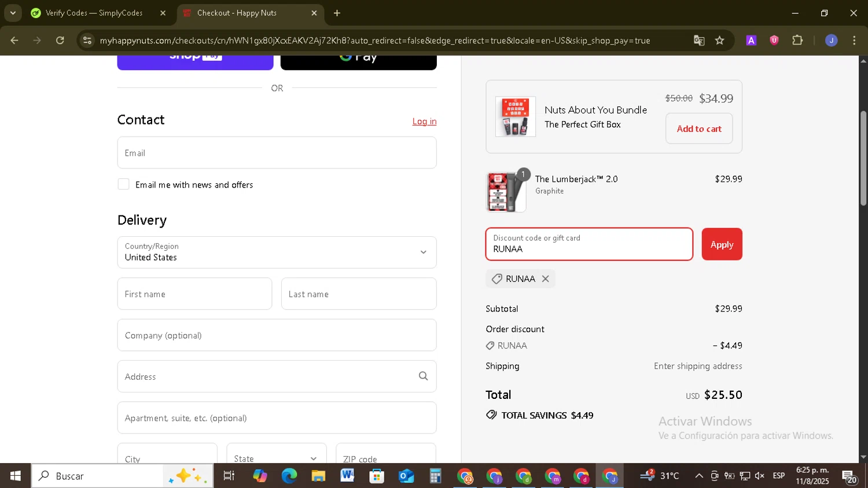This screenshot has height=488, width=868.
Task: Open weather widget showing 31°C
Action: [x=660, y=476]
